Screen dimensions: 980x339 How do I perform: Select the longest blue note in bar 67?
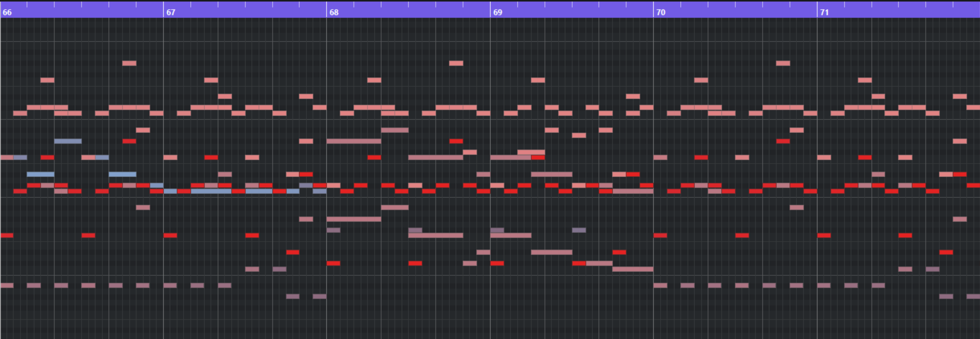[211, 191]
